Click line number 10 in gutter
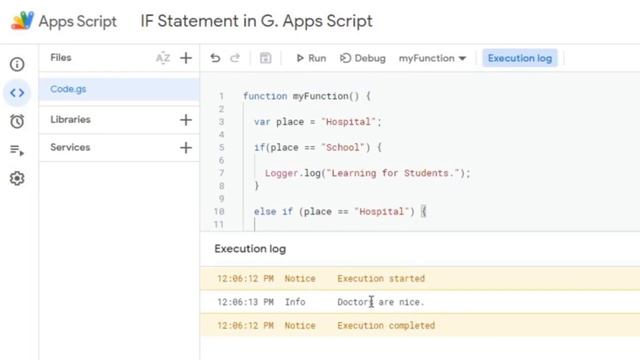Screen dimensions: 640x360 click(x=219, y=211)
